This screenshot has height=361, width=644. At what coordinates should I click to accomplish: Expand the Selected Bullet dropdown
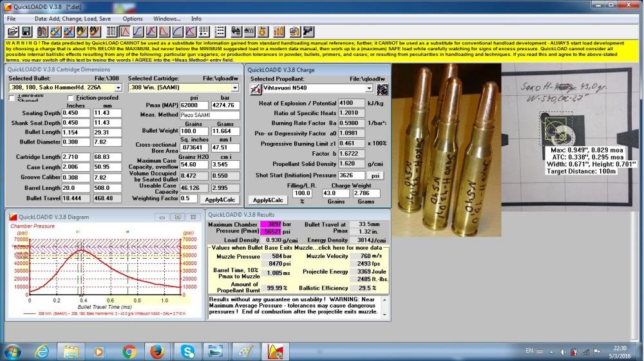(x=118, y=88)
